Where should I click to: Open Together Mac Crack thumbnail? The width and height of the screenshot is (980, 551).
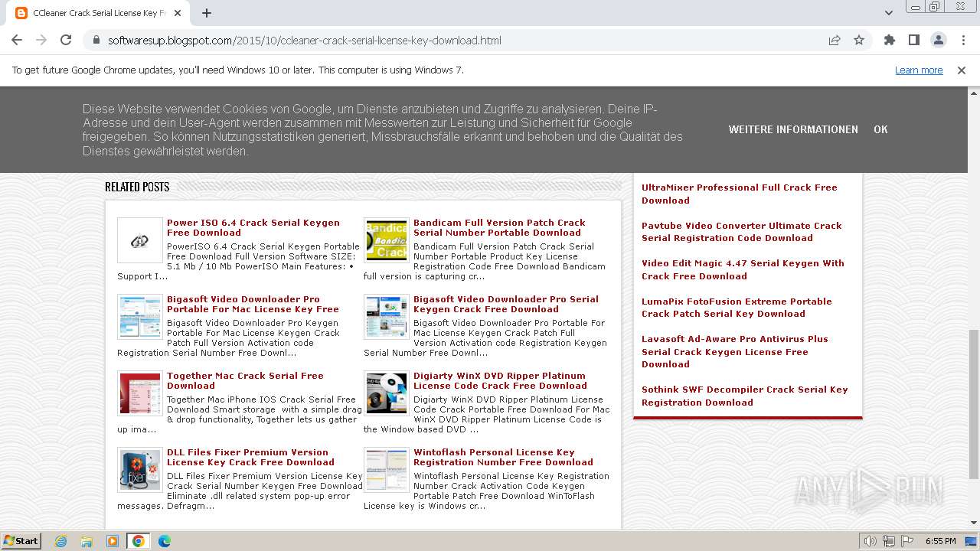[139, 393]
